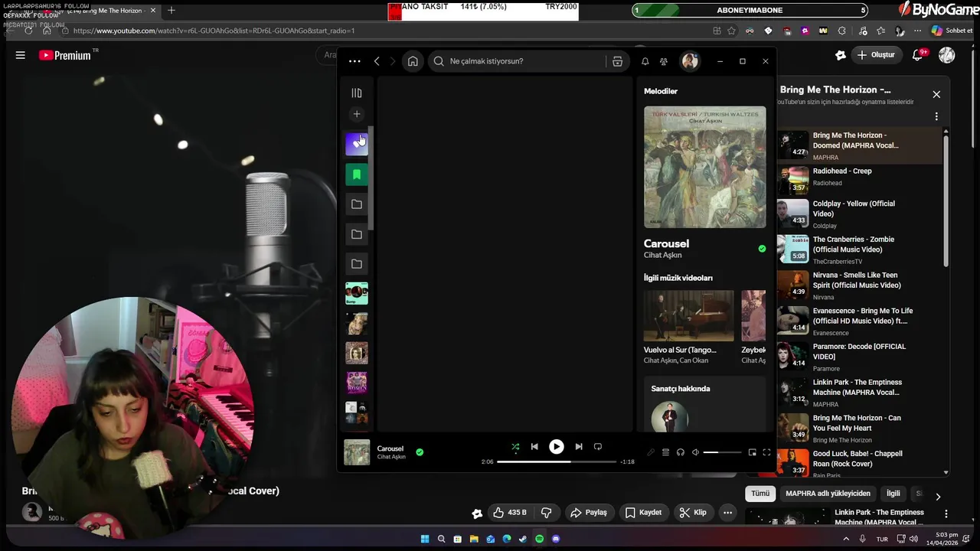Open the third folder in Spotify library
Viewport: 980px width, 551px height.
(357, 264)
